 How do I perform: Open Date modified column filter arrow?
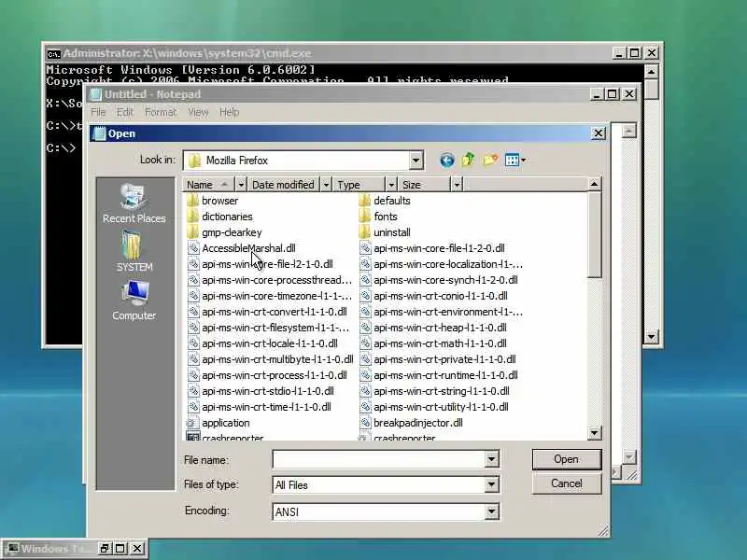[x=326, y=184]
